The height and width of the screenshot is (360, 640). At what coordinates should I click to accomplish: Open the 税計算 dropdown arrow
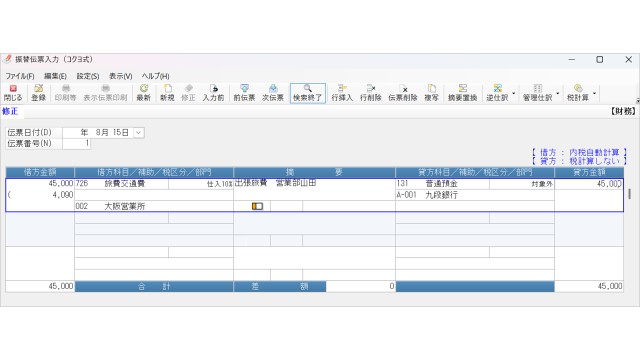[x=594, y=93]
